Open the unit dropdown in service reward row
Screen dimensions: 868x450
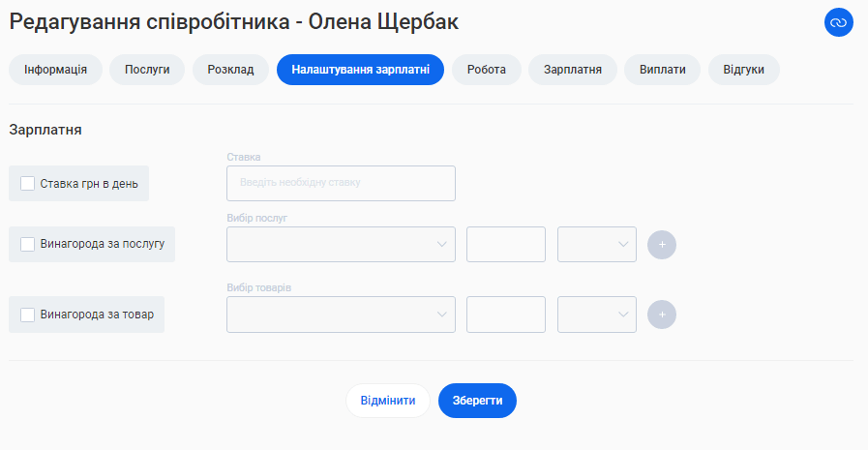tap(597, 245)
